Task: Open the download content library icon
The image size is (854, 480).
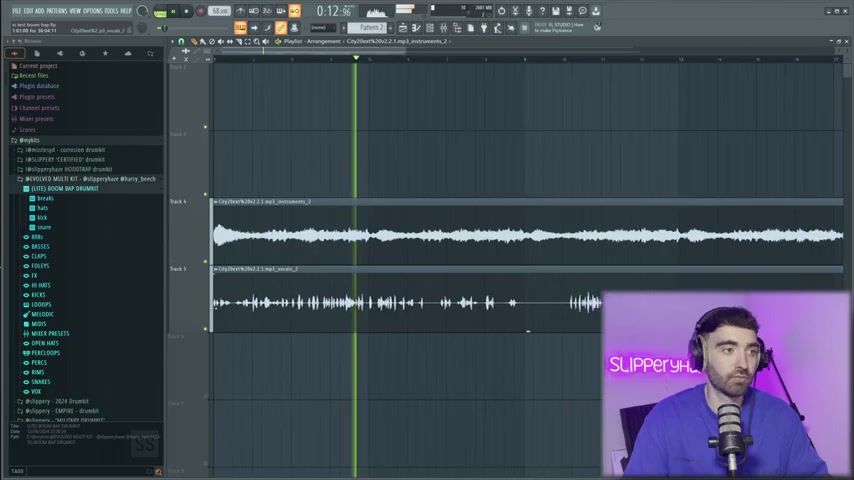Action: (596, 11)
